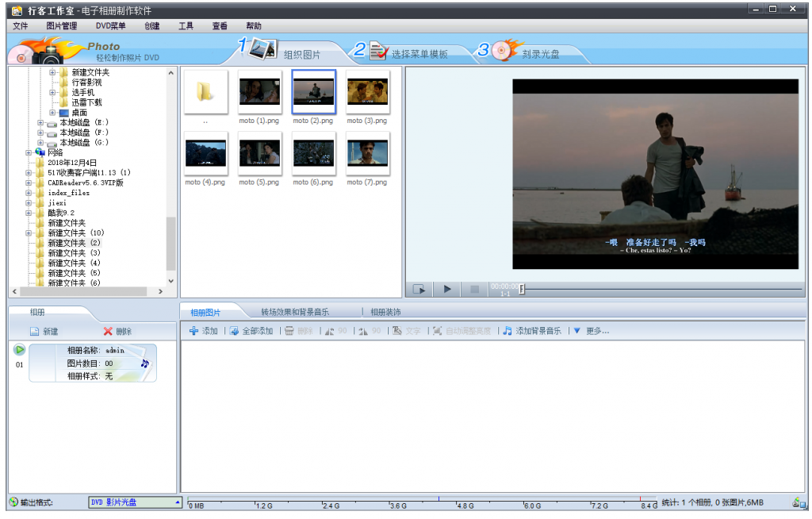Viewport: 812px width, 519px height.
Task: Expand 本地磁盘 (G:) in folder tree
Action: (40, 143)
